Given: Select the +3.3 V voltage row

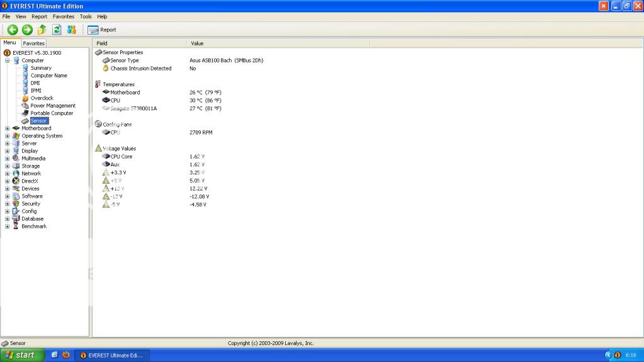Looking at the screenshot, I should click(x=153, y=173).
